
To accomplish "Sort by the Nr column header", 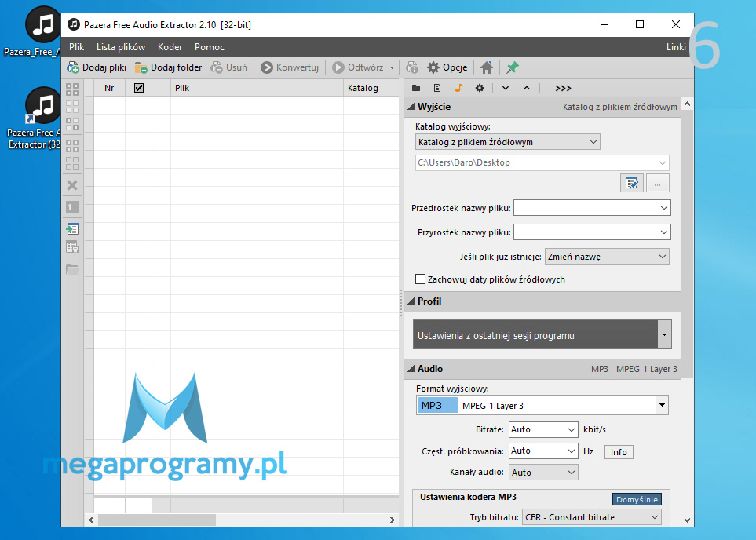I will click(109, 88).
